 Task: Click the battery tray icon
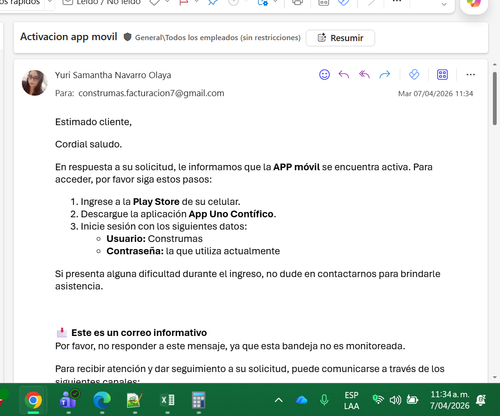[413, 399]
